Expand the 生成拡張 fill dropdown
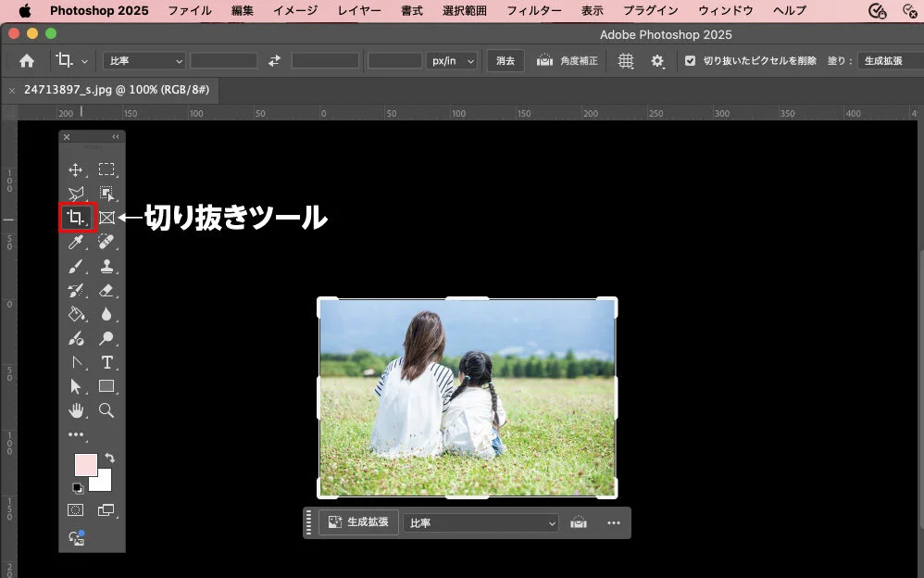This screenshot has height=578, width=924. pos(887,61)
